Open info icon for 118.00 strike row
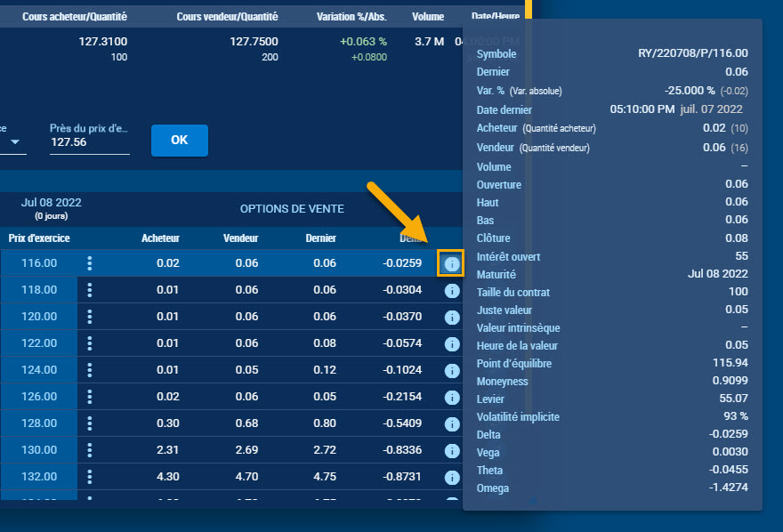The height and width of the screenshot is (532, 783). point(451,290)
